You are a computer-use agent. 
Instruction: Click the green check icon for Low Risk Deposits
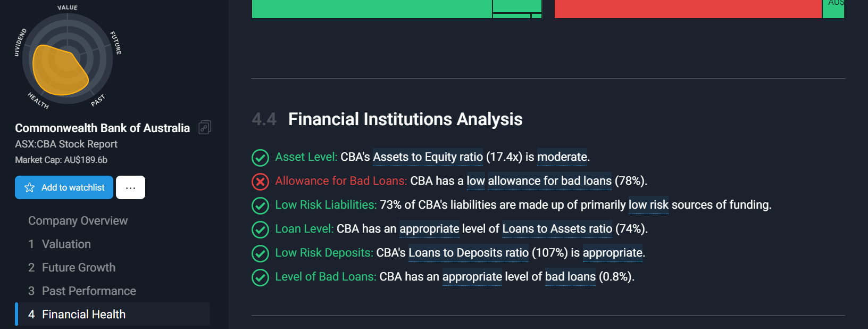coord(260,253)
